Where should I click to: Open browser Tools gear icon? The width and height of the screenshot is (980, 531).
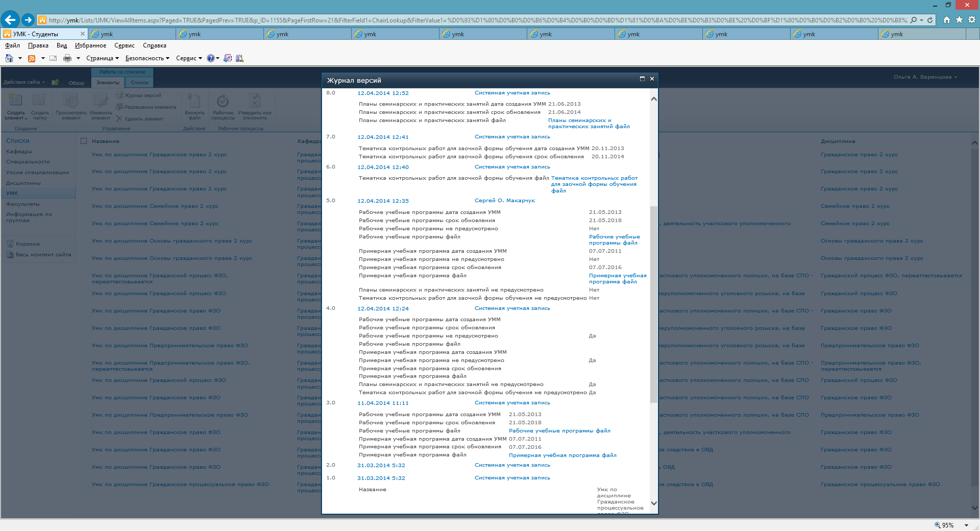tap(972, 20)
